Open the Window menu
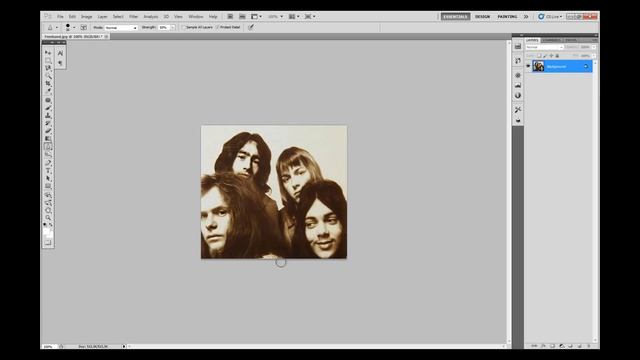 coord(196,16)
